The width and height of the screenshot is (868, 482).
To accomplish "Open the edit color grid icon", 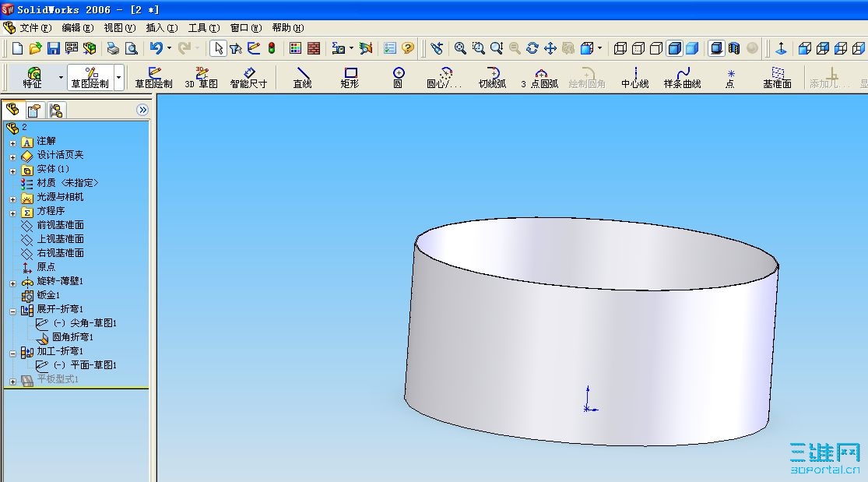I will (x=296, y=49).
